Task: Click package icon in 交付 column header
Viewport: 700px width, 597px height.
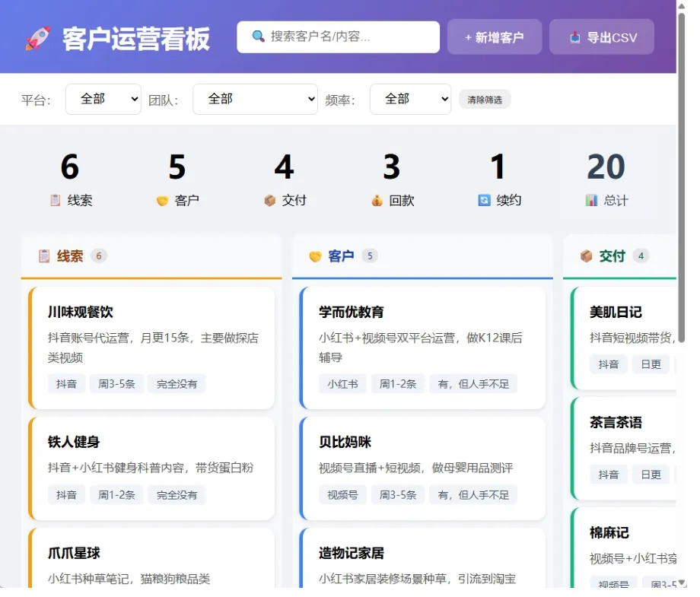Action: click(x=586, y=256)
